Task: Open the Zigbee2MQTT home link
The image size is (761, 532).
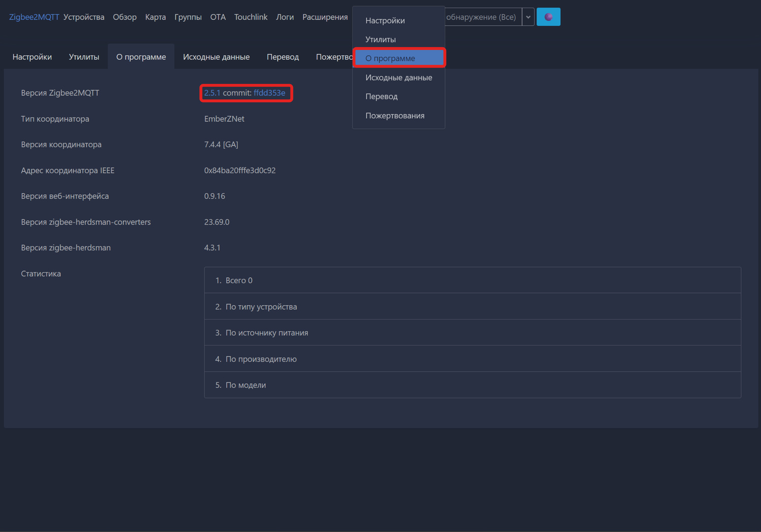Action: tap(34, 17)
